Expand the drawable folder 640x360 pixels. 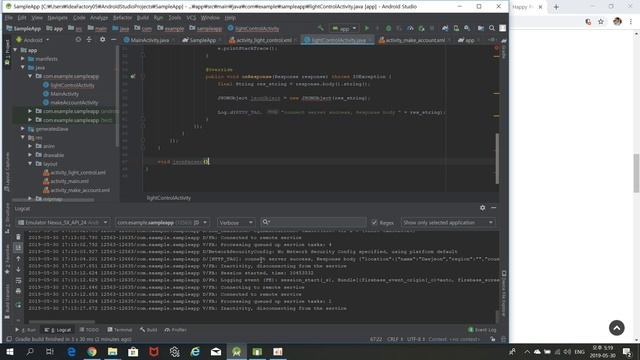(x=30, y=155)
